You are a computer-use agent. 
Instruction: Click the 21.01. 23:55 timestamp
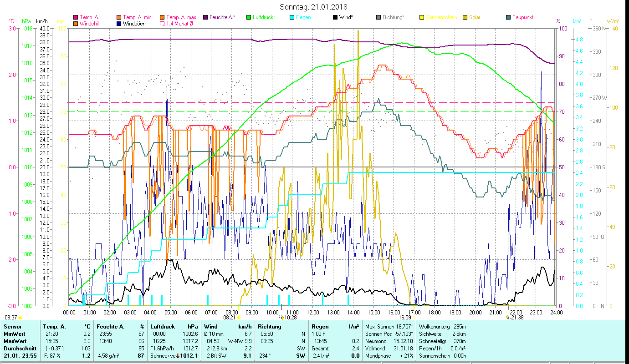(x=20, y=356)
